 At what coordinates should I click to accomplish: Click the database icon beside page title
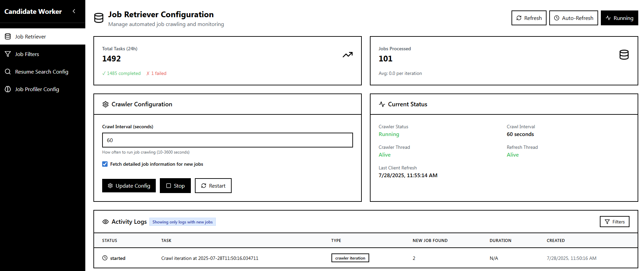point(99,18)
